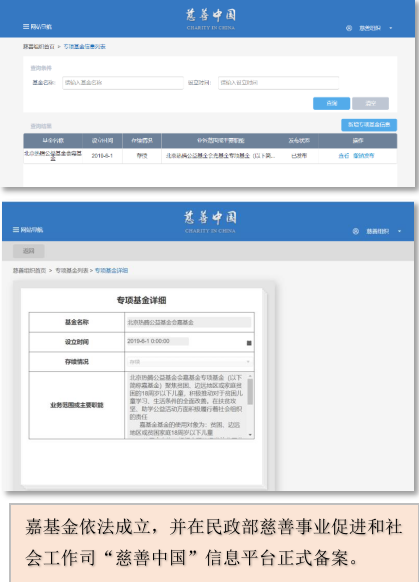Viewport: 419px width, 582px height.
Task: Click the 基金名称 table column header
Action: point(53,141)
